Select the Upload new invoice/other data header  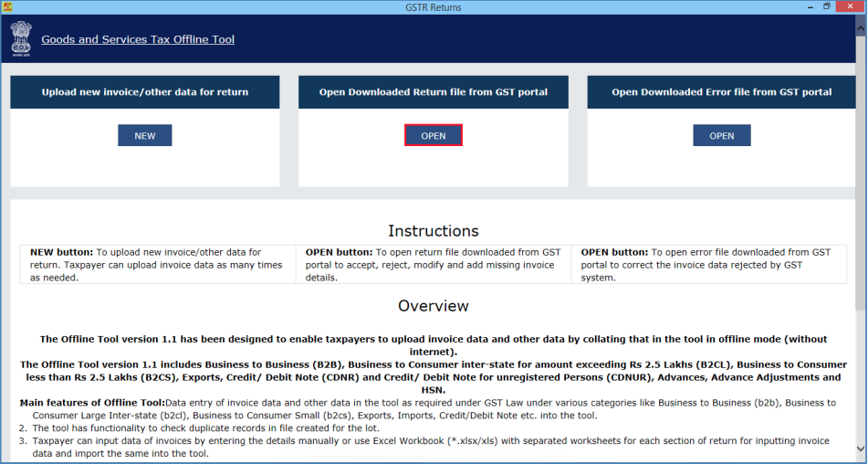(x=145, y=92)
